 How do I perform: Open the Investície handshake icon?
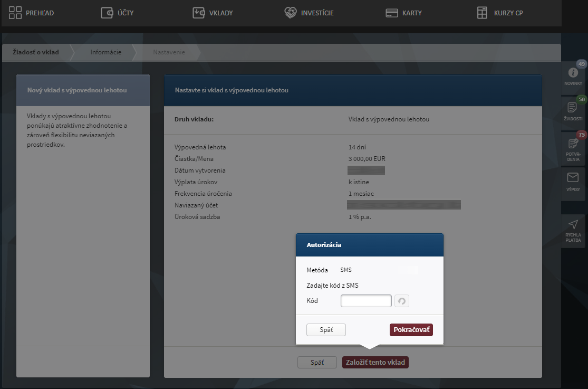(x=290, y=13)
